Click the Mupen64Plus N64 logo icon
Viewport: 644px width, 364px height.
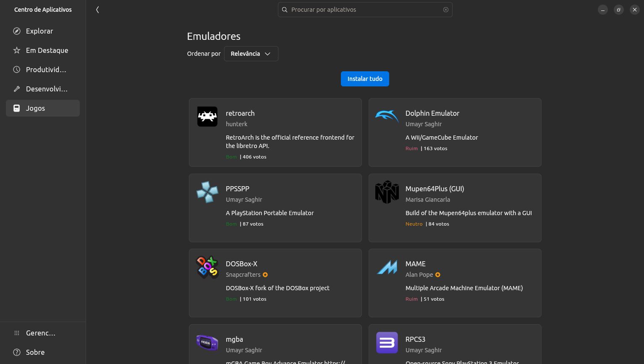coord(387,192)
